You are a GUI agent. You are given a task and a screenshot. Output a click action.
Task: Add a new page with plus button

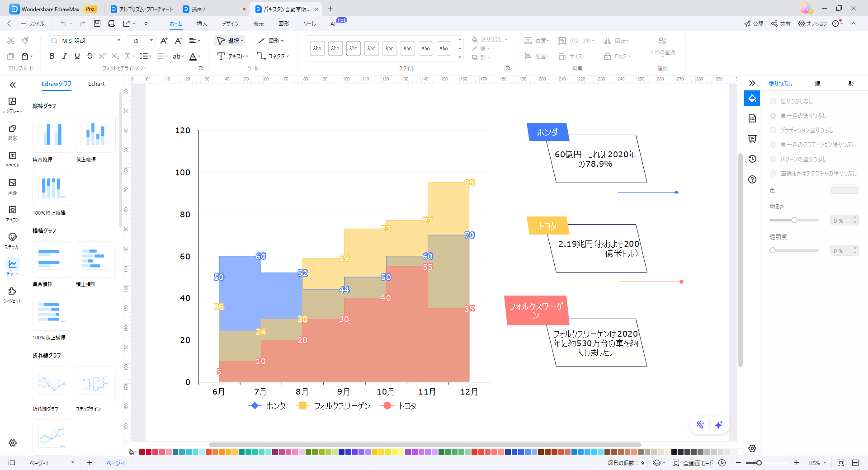pos(90,463)
